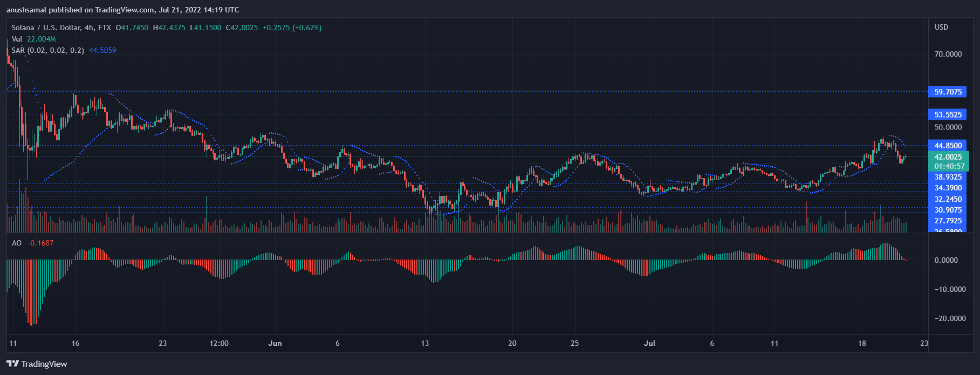Select the 12:00 time axis label

click(x=219, y=343)
